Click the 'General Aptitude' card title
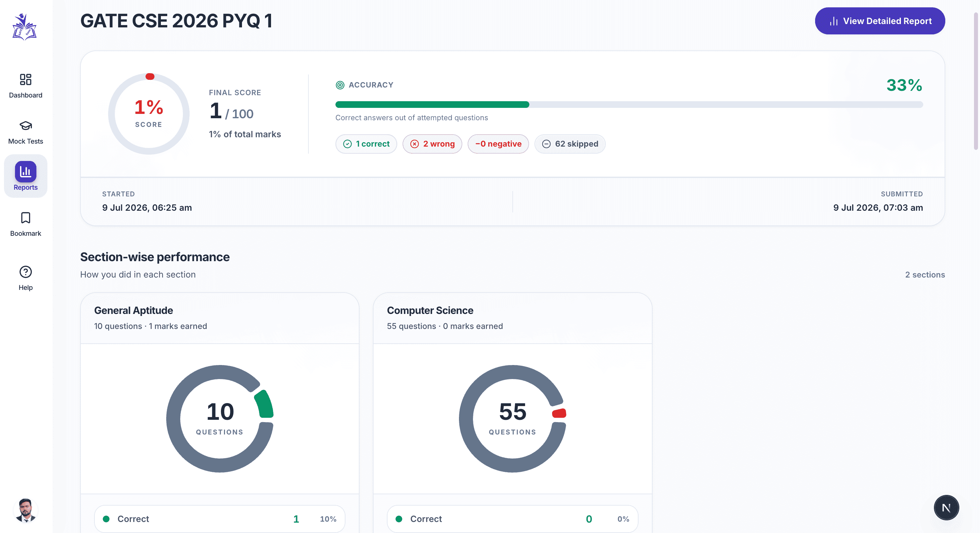 tap(134, 310)
